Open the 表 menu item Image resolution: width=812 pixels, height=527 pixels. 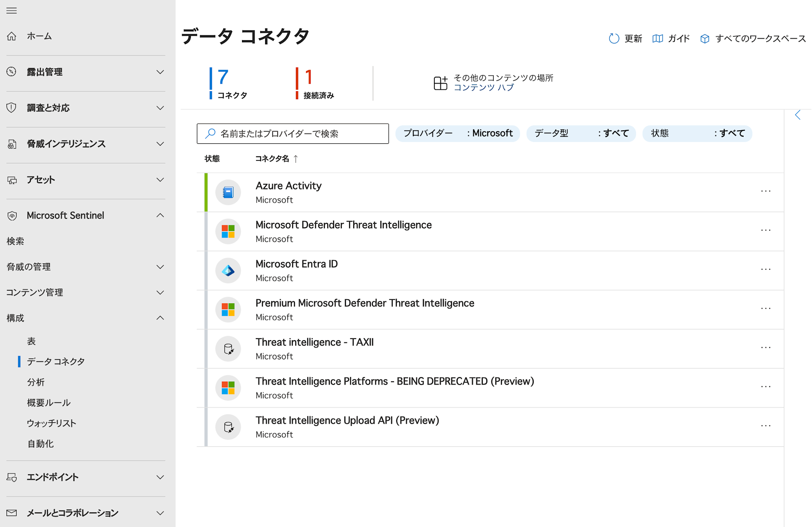[x=31, y=341]
